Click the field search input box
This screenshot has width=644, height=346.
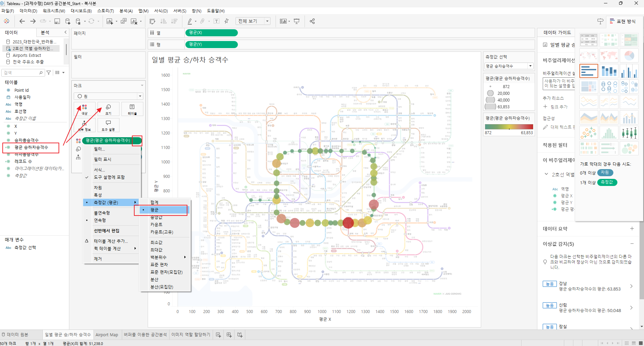(x=23, y=73)
